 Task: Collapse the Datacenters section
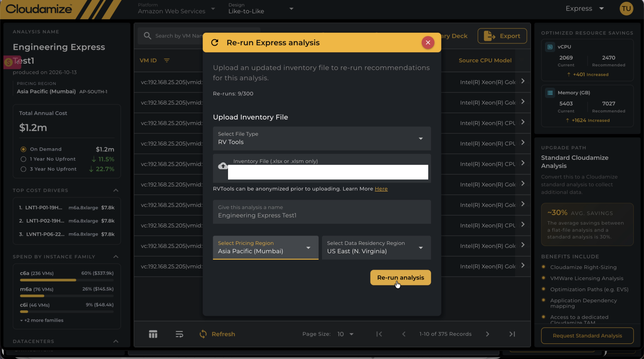(116, 341)
